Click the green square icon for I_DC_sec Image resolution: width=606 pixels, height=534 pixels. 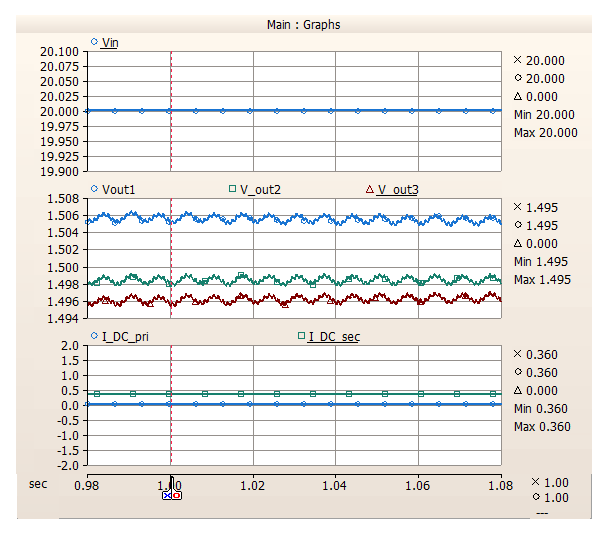pos(301,336)
